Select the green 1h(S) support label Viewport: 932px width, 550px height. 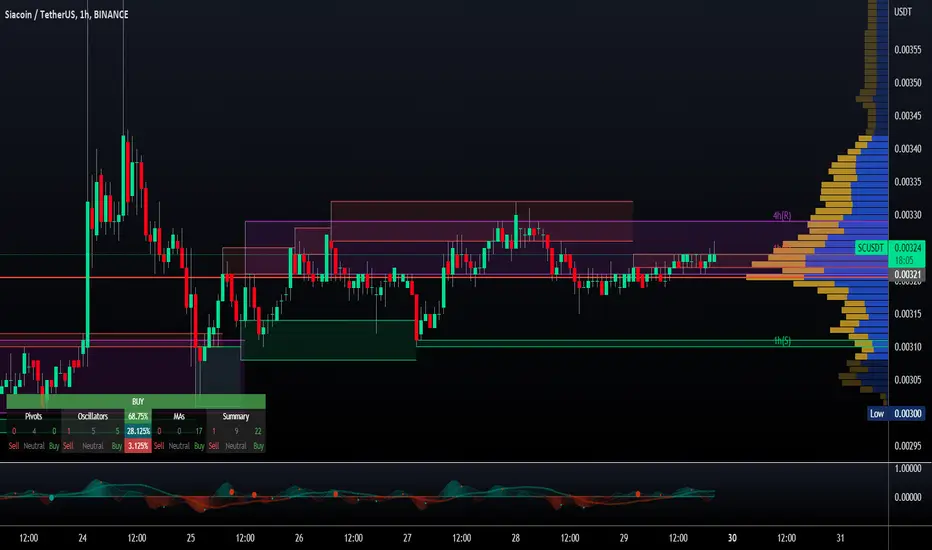coord(782,341)
